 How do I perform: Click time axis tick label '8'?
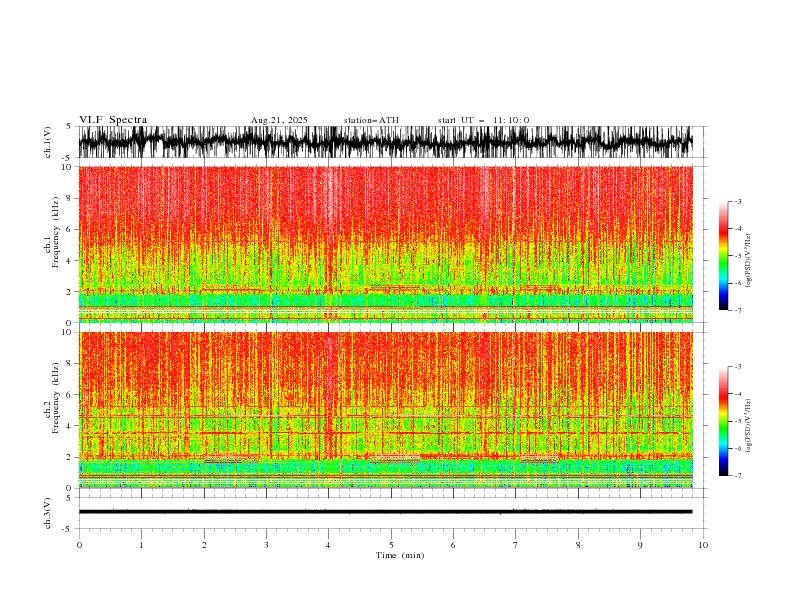point(578,545)
